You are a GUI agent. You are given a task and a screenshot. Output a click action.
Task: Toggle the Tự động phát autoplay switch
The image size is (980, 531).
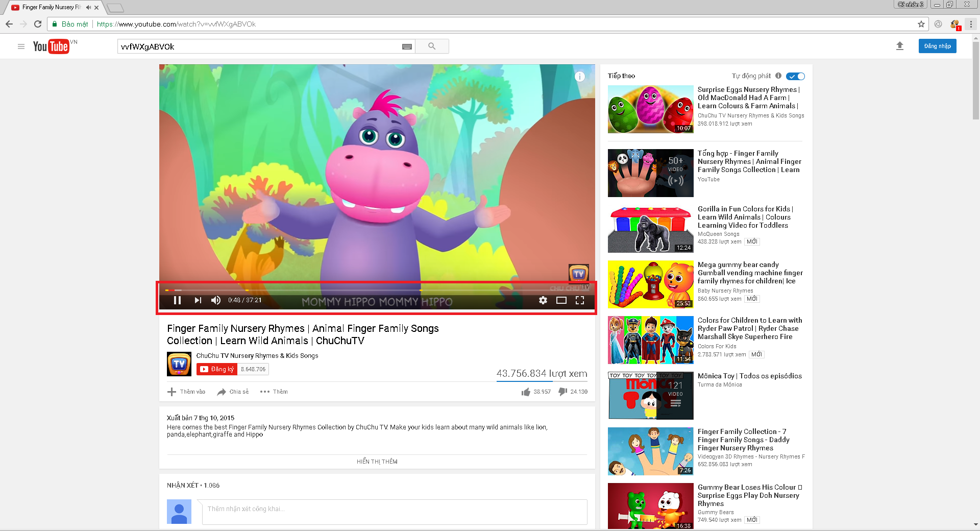[x=795, y=76]
